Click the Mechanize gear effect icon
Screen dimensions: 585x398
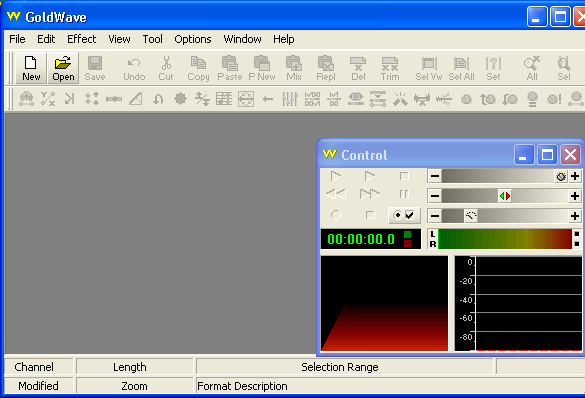pyautogui.click(x=180, y=99)
